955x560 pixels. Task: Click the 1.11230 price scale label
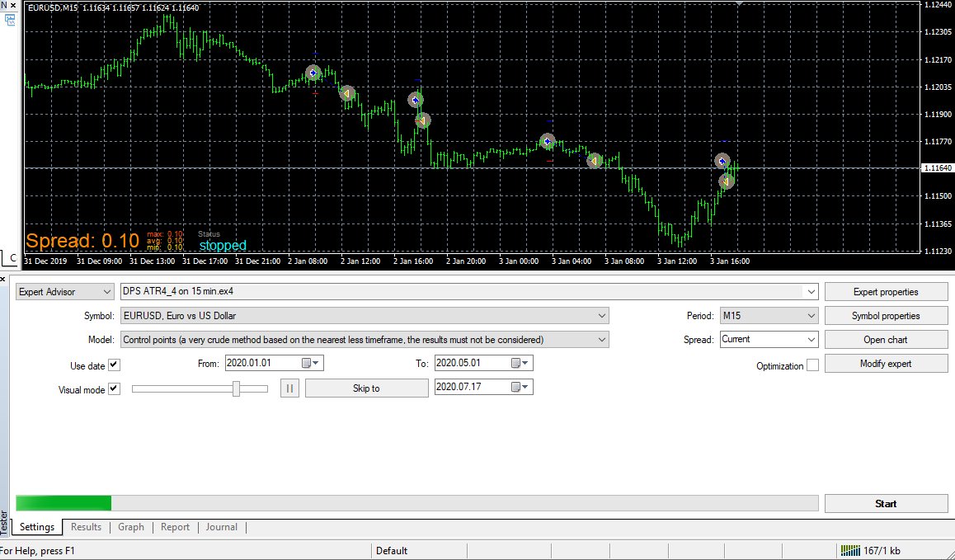pyautogui.click(x=938, y=251)
